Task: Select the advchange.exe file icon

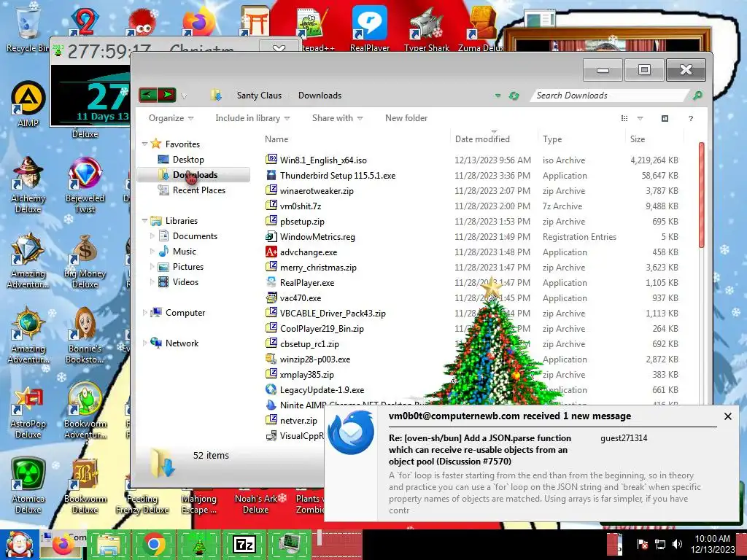Action: [x=271, y=252]
